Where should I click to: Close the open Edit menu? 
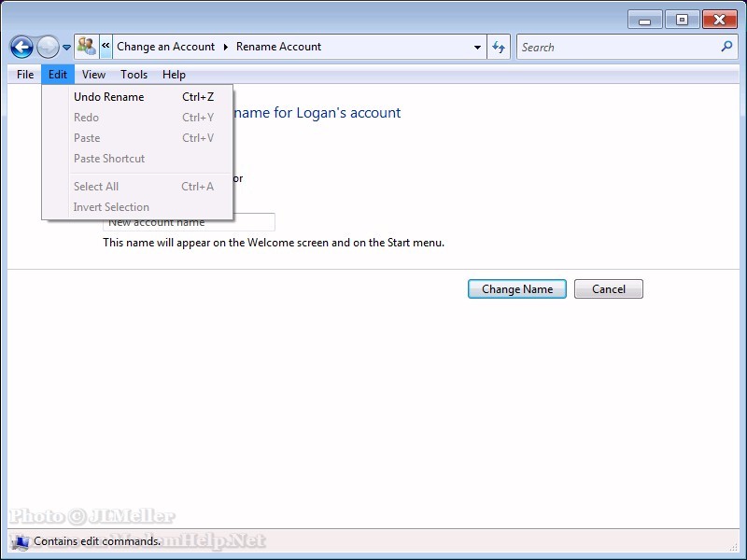[58, 75]
